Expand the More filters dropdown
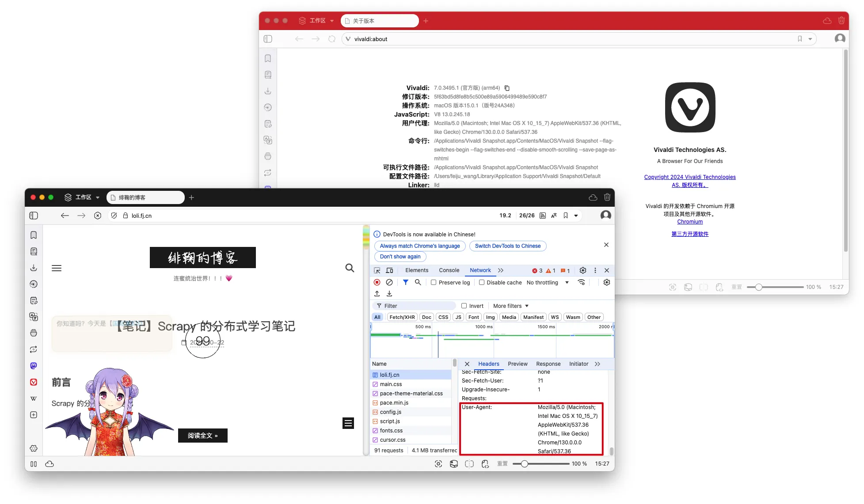The image size is (864, 504). pos(511,306)
